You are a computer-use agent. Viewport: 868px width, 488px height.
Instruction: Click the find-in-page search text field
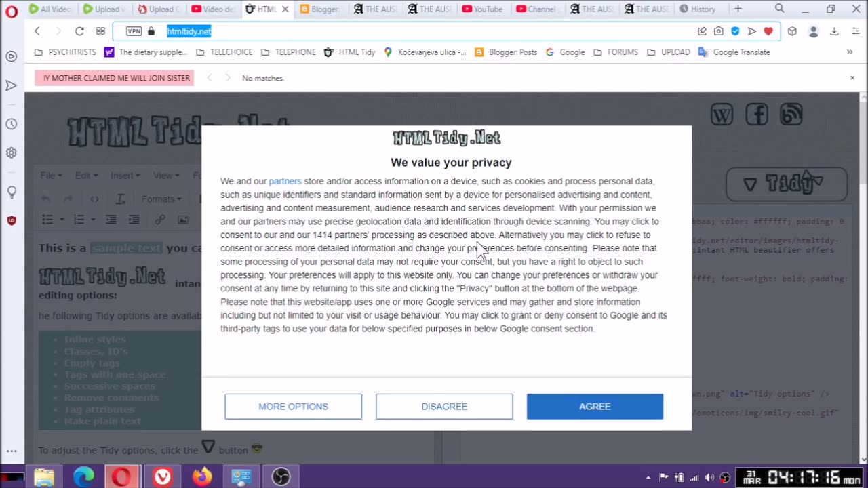[x=114, y=78]
